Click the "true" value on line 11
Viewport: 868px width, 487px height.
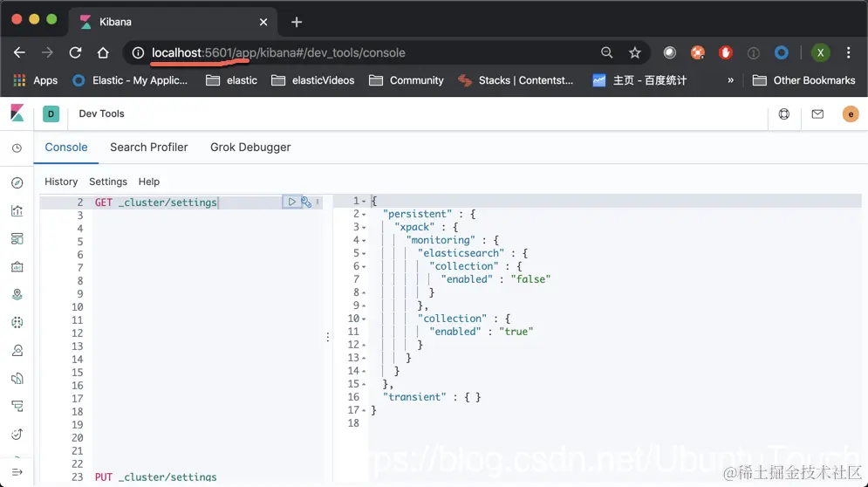(516, 332)
